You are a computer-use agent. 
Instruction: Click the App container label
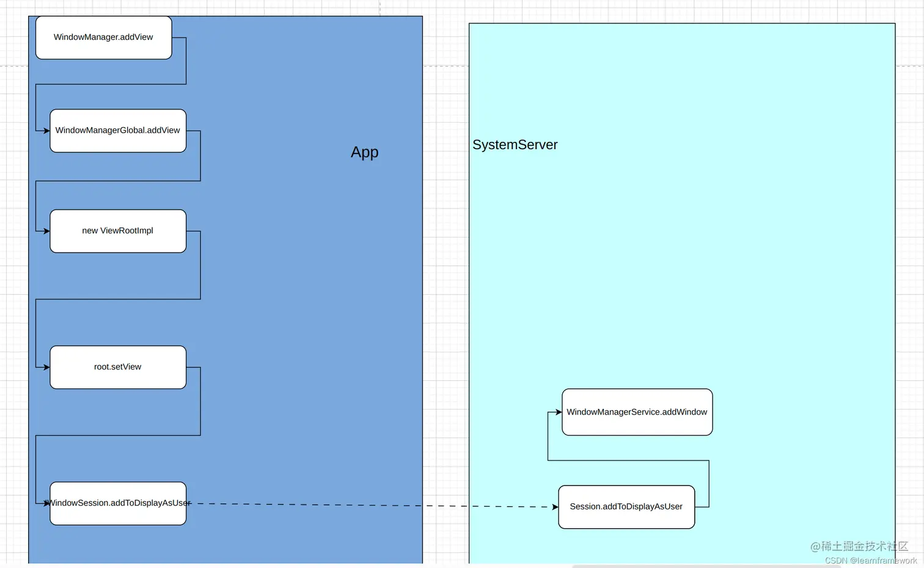(x=365, y=152)
